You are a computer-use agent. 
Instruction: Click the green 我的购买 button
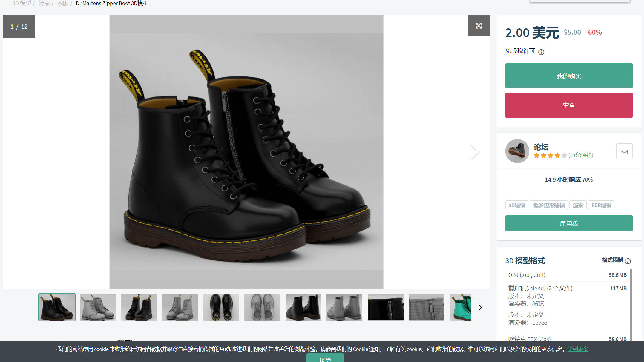click(x=569, y=76)
